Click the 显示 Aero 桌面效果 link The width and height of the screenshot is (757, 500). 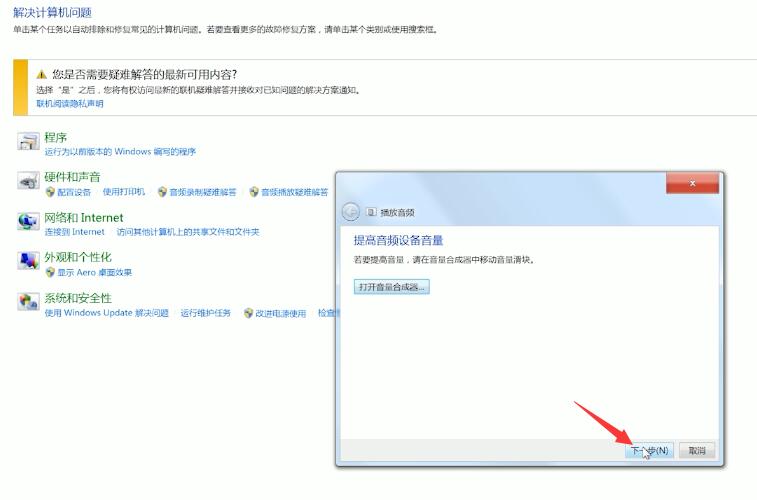point(95,272)
